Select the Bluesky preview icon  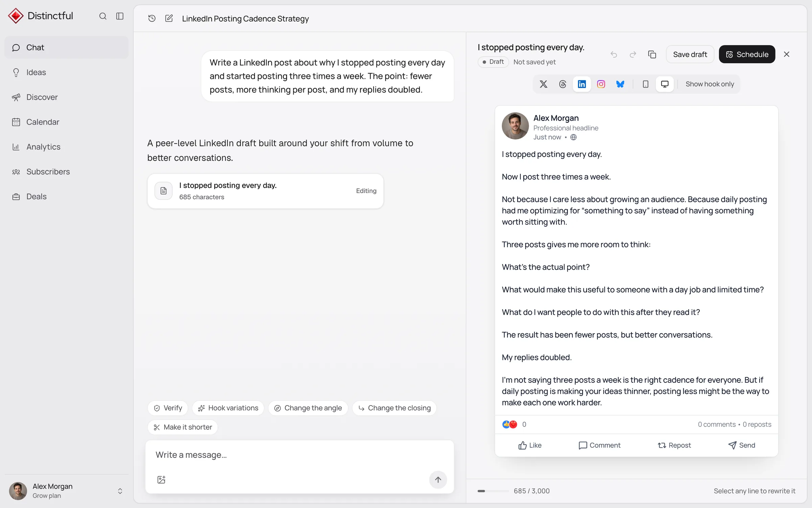coord(620,84)
